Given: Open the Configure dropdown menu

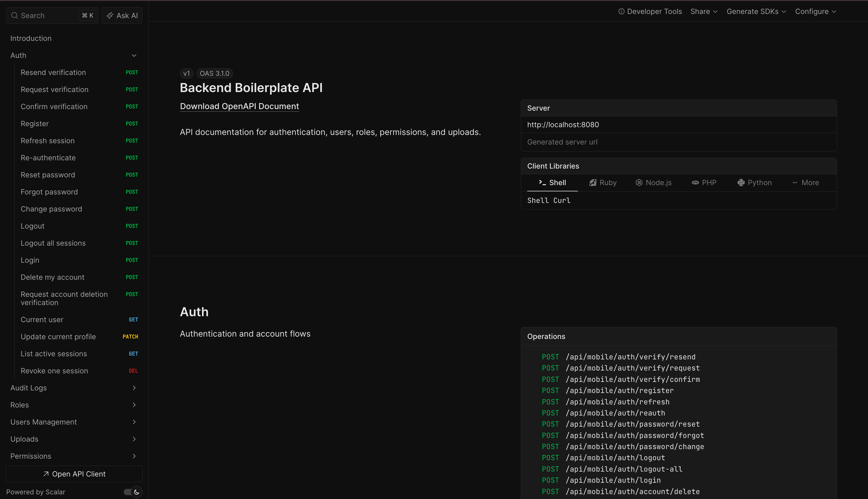Looking at the screenshot, I should pos(815,11).
